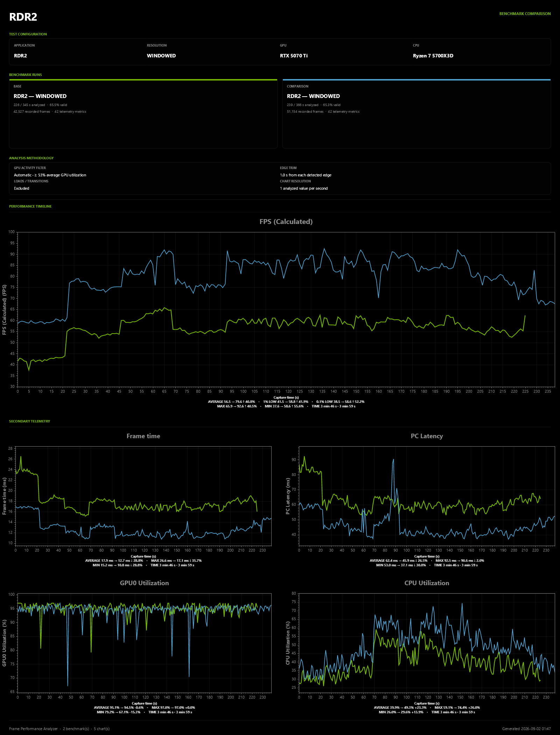
Task: Click GPU0 'MIN 79.2% → 67.1%' statistic
Action: [119, 712]
